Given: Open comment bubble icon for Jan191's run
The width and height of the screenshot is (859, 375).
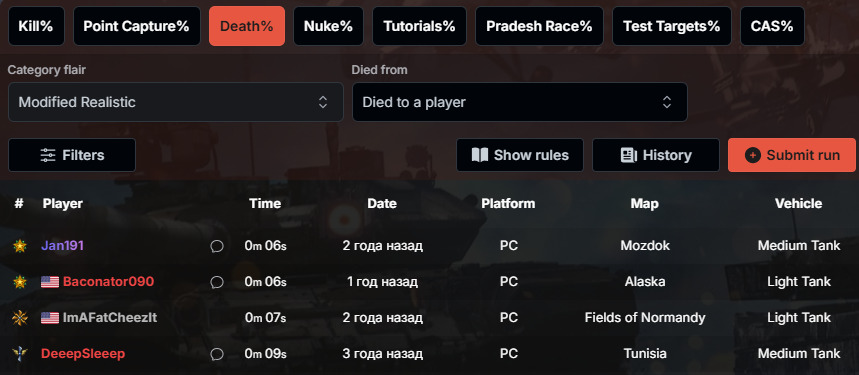Looking at the screenshot, I should (217, 246).
